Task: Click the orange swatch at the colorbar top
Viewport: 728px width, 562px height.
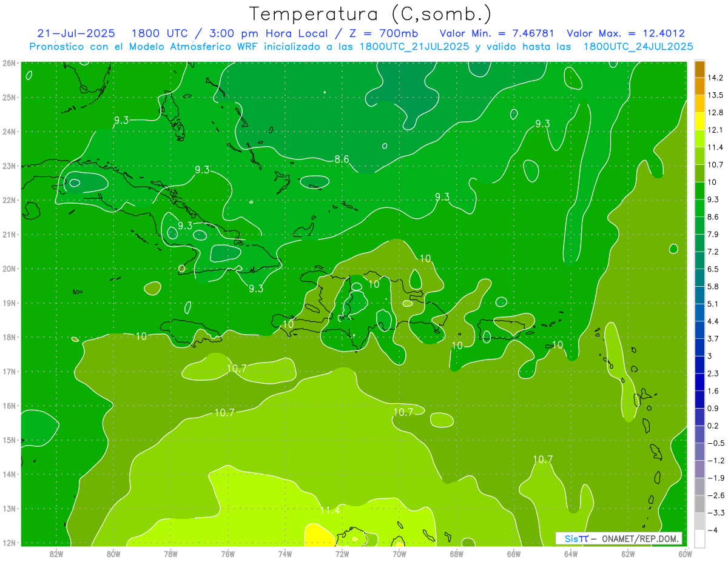Action: (700, 69)
